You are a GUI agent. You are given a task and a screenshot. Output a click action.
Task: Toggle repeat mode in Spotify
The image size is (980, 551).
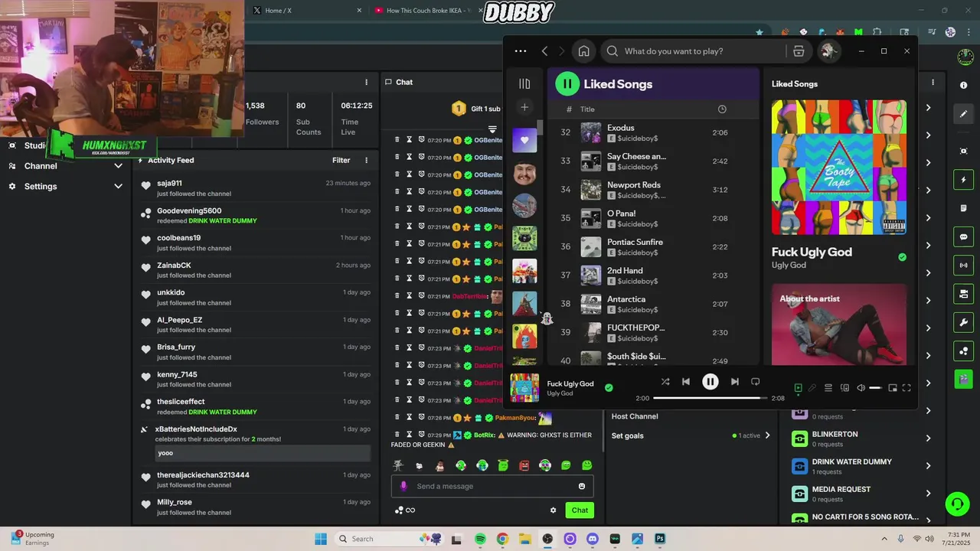[x=755, y=382]
